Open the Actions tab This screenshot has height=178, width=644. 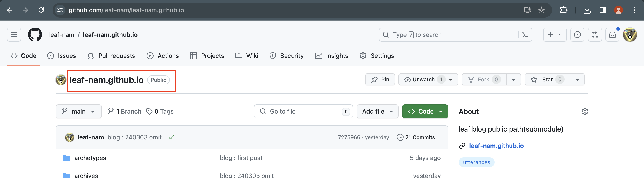click(163, 56)
